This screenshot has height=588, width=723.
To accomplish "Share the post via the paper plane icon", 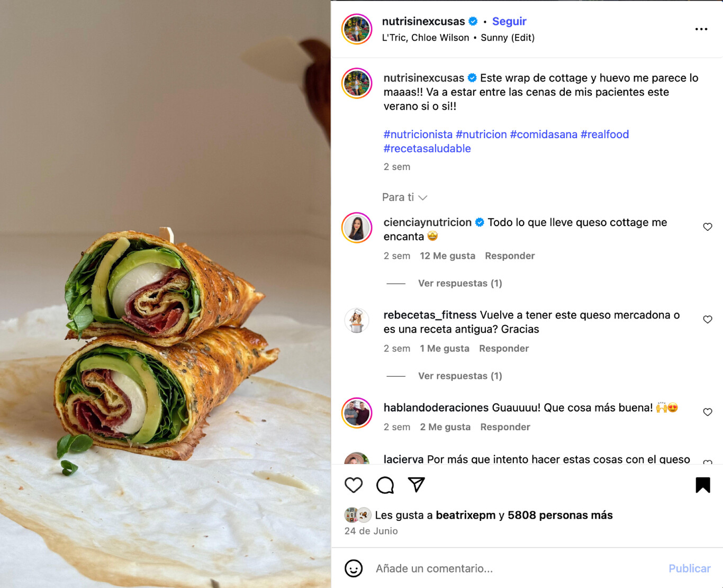I will pos(417,485).
